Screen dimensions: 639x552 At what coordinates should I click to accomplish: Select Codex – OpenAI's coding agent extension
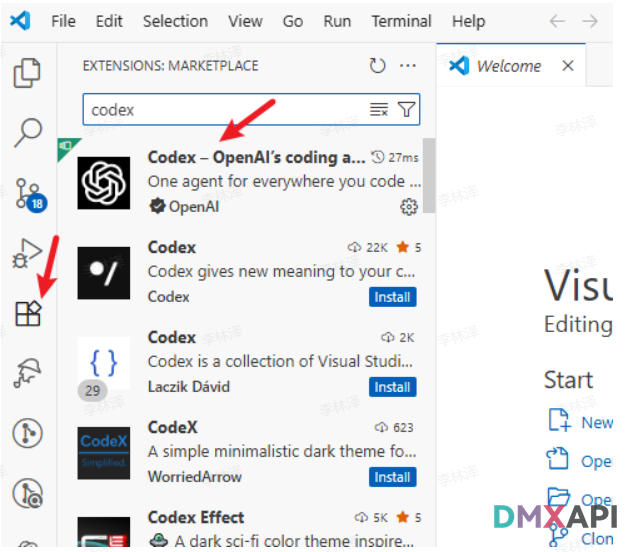tap(245, 182)
